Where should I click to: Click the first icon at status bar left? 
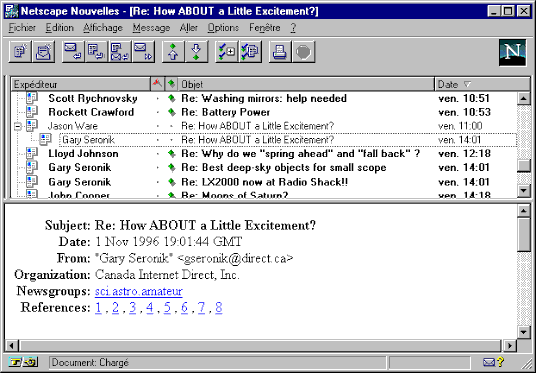coord(15,362)
